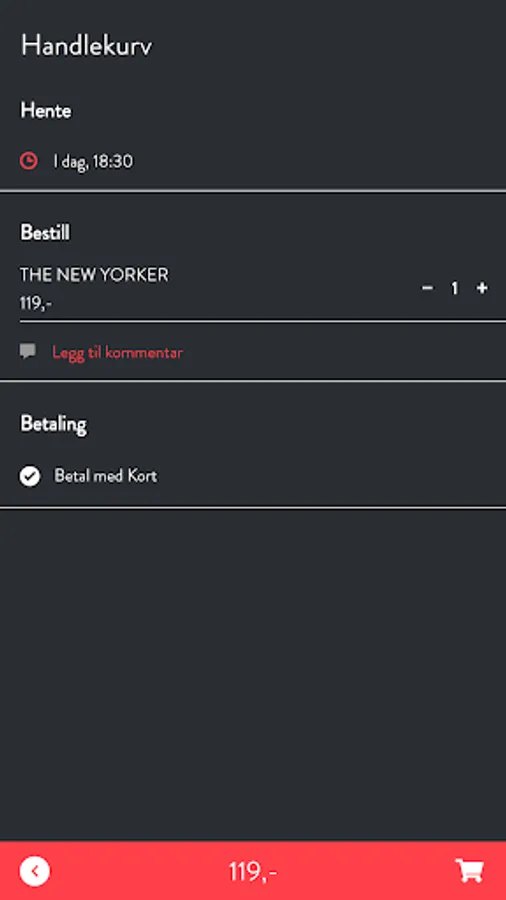The height and width of the screenshot is (900, 506).
Task: Select the Bestill section heading
Action: coord(45,232)
